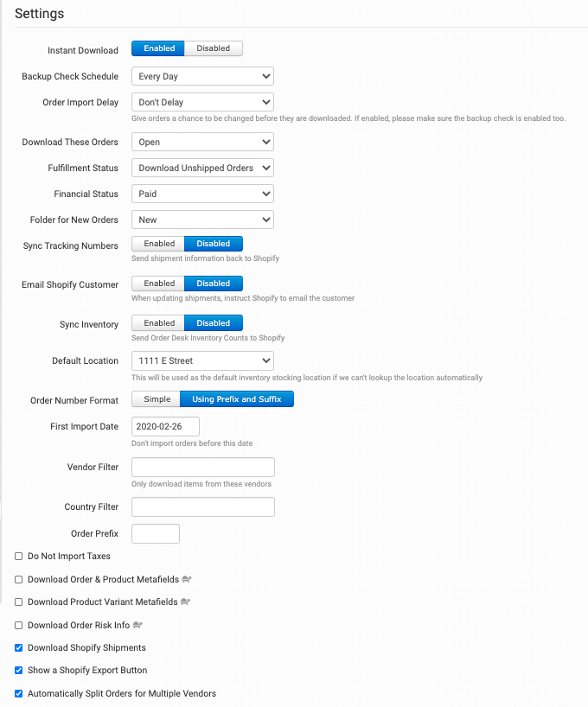Click the Vendor Filter input field

coord(202,467)
